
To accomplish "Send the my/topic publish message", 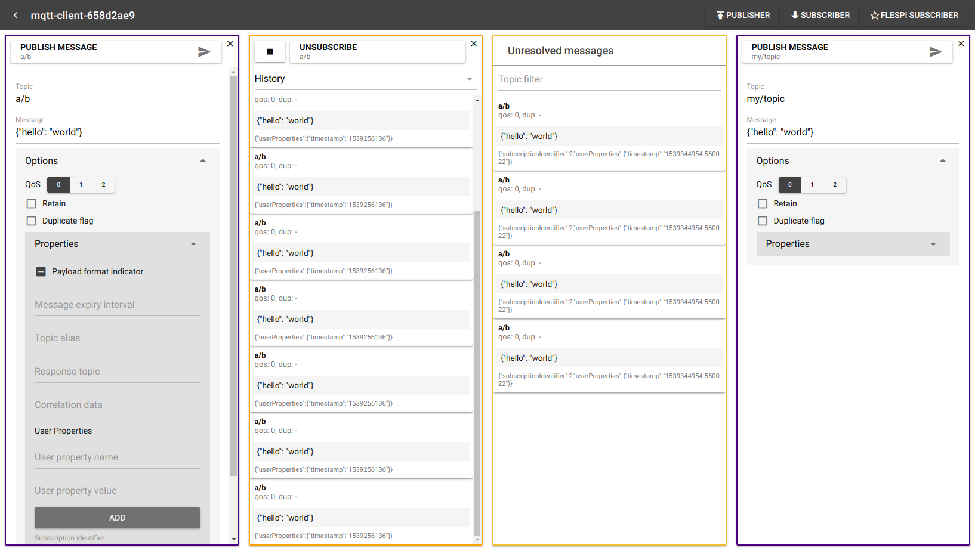I will coord(935,52).
